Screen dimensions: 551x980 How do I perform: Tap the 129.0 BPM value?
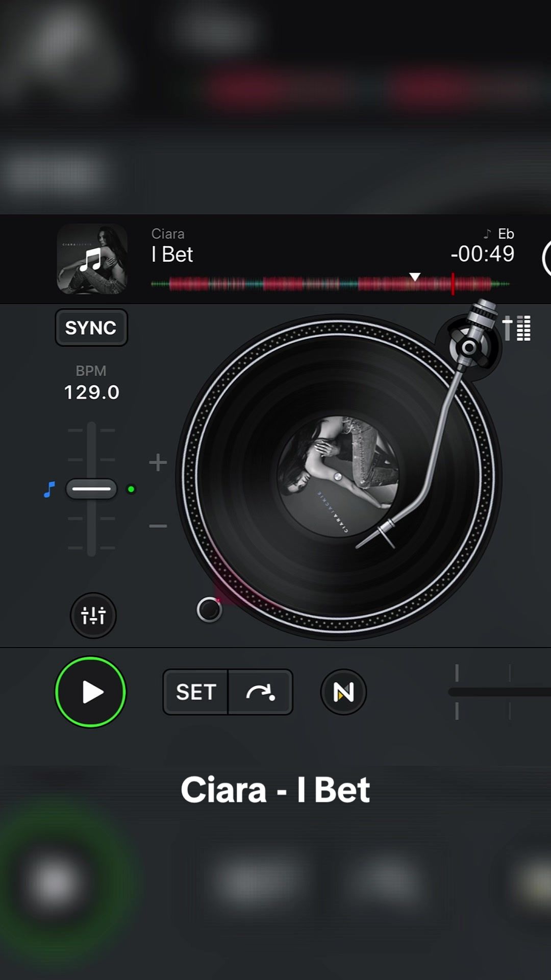(x=91, y=393)
